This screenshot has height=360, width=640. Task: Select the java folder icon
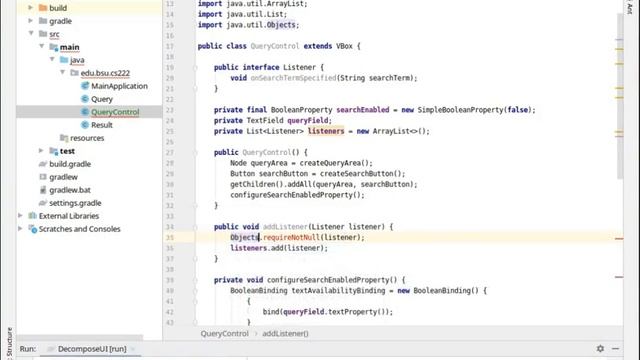pyautogui.click(x=64, y=60)
